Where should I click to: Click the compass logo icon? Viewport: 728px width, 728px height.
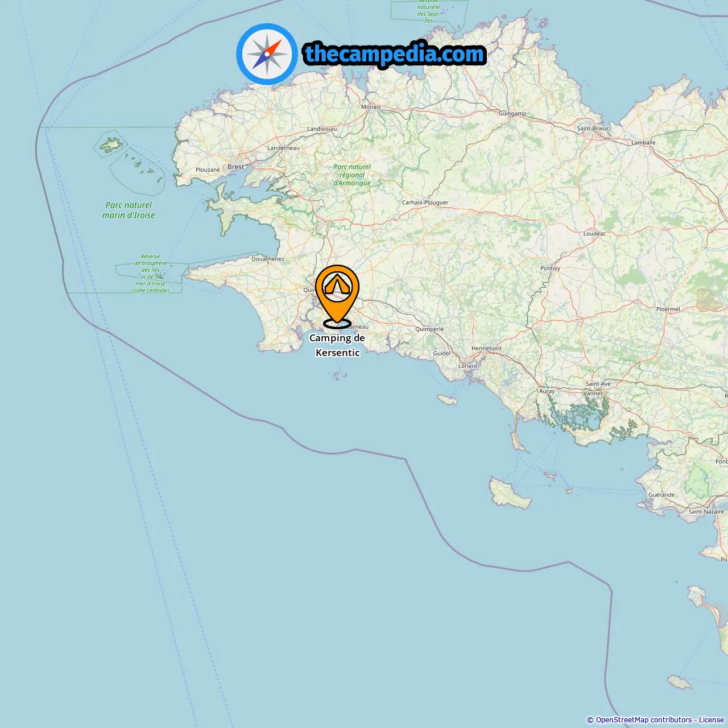click(x=267, y=54)
